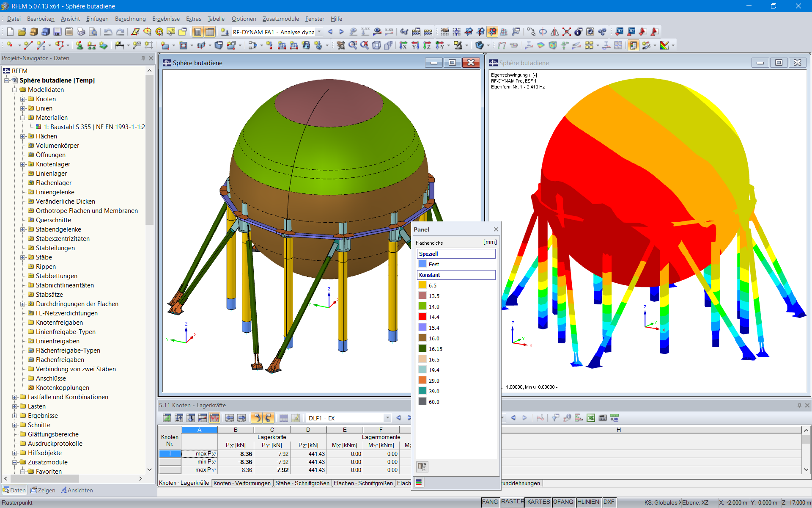
Task: Click the view in X direction icon
Action: tap(404, 45)
